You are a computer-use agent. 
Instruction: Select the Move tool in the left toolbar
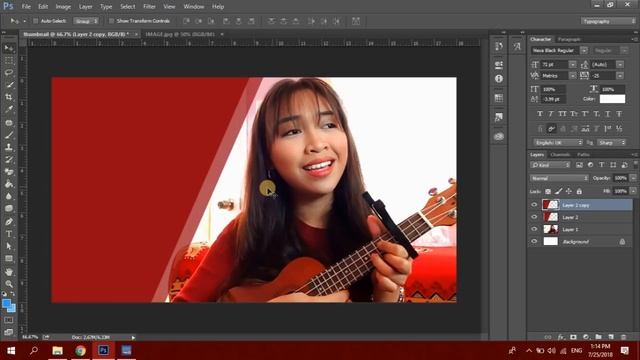click(9, 48)
